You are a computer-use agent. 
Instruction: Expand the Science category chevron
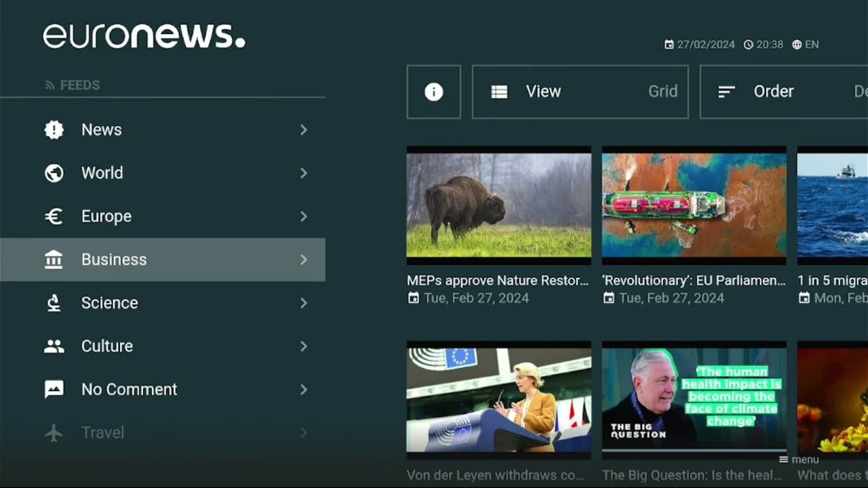303,303
